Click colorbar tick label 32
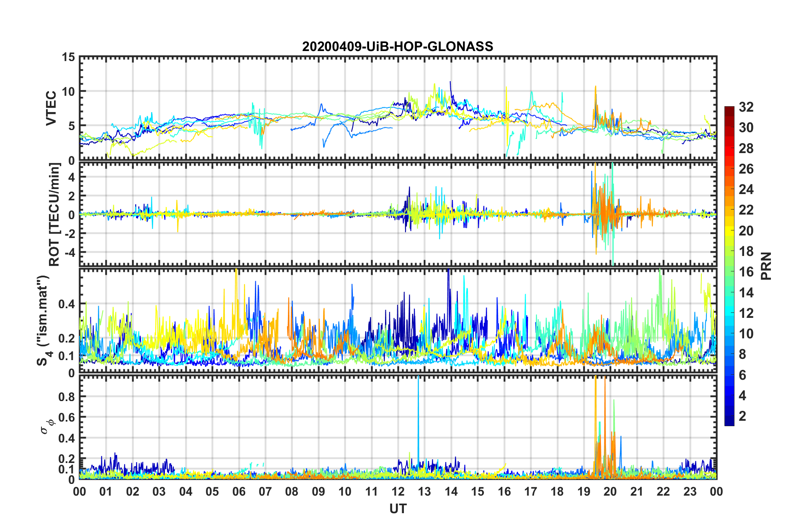796x532 pixels. tap(746, 107)
